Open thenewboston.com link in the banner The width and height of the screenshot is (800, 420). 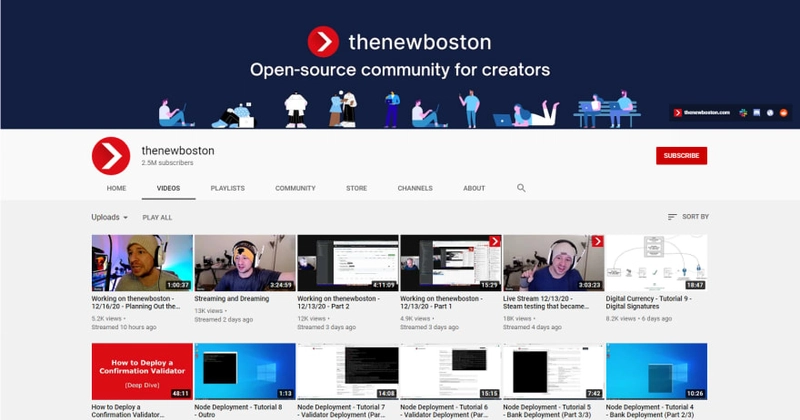click(702, 113)
